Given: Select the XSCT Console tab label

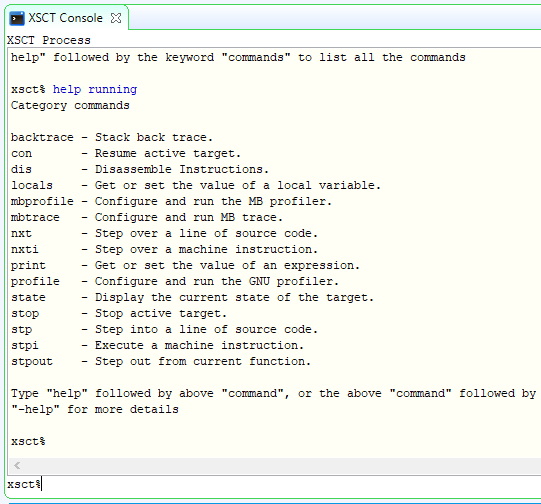Looking at the screenshot, I should point(65,18).
